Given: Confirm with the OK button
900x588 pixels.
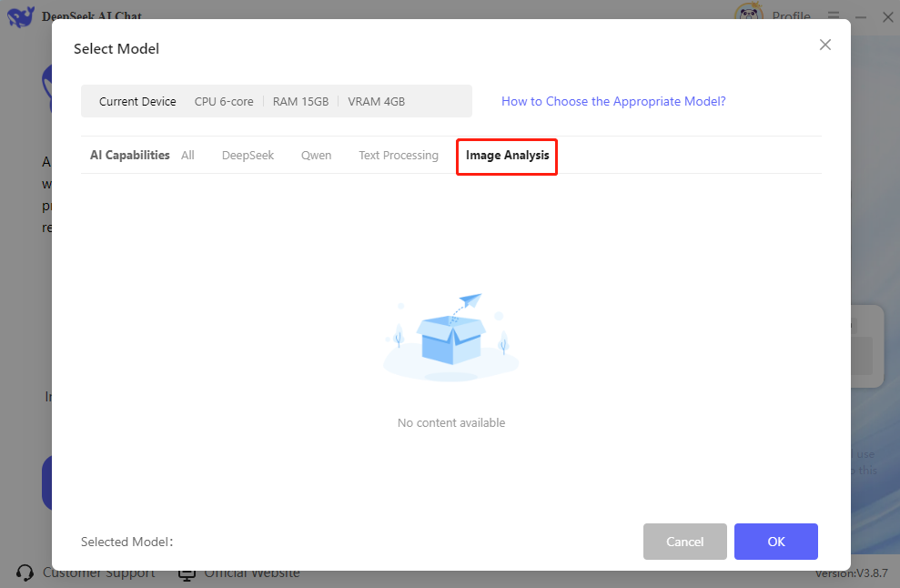Looking at the screenshot, I should click(776, 542).
